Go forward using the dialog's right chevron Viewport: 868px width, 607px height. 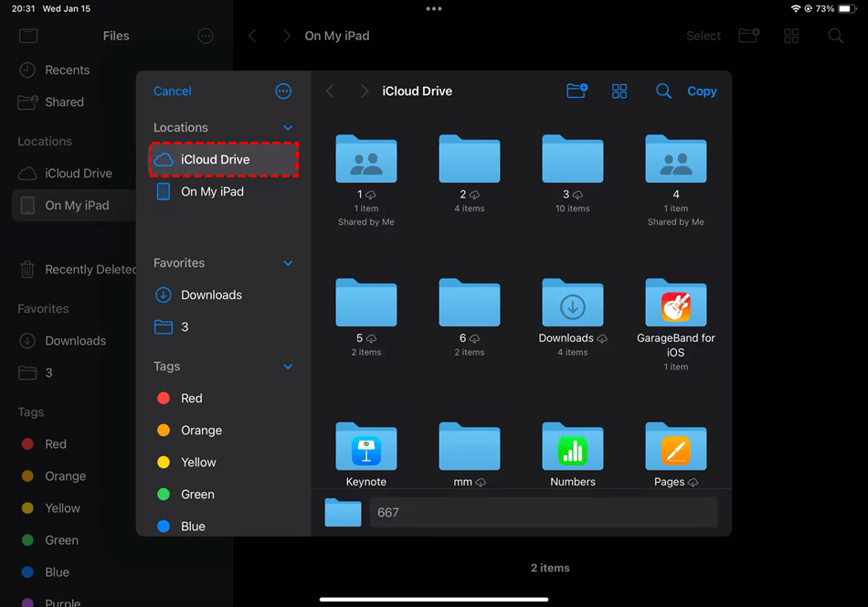pyautogui.click(x=364, y=91)
